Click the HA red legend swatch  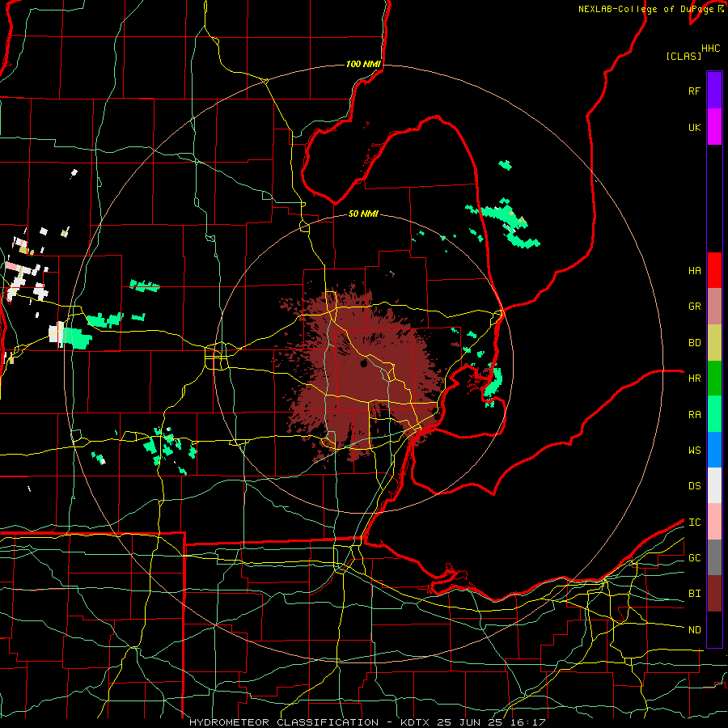[x=714, y=270]
